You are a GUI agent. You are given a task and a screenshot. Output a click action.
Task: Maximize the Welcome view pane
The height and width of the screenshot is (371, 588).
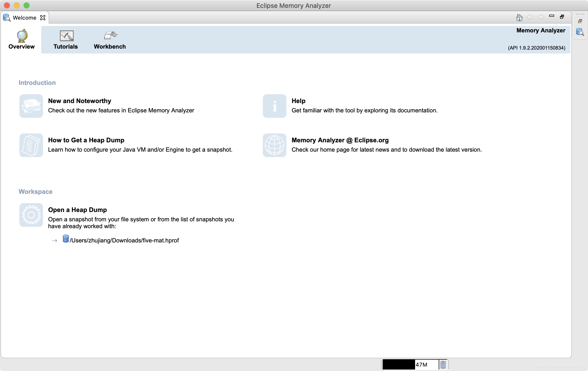562,17
